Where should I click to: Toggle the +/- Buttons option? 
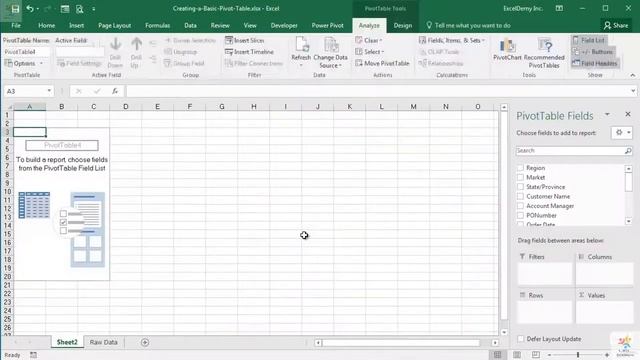[x=592, y=52]
